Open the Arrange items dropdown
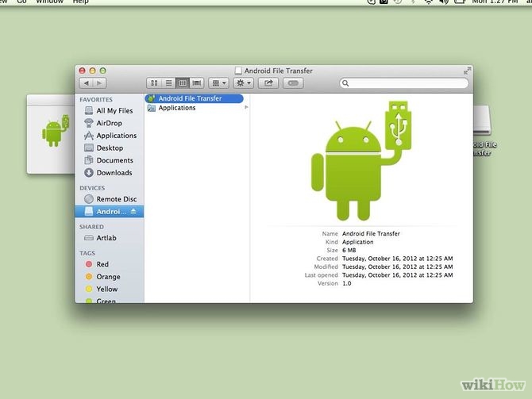The image size is (532, 399). (x=219, y=83)
